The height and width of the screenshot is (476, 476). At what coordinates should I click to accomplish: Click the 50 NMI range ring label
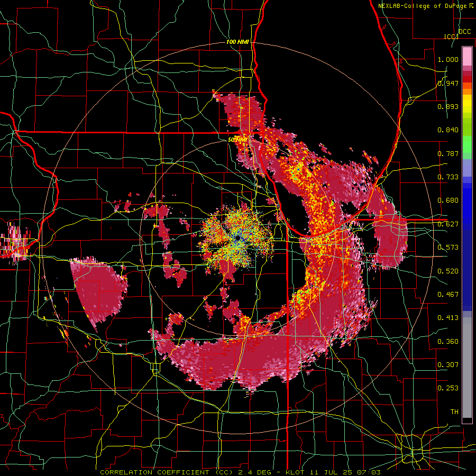237,140
